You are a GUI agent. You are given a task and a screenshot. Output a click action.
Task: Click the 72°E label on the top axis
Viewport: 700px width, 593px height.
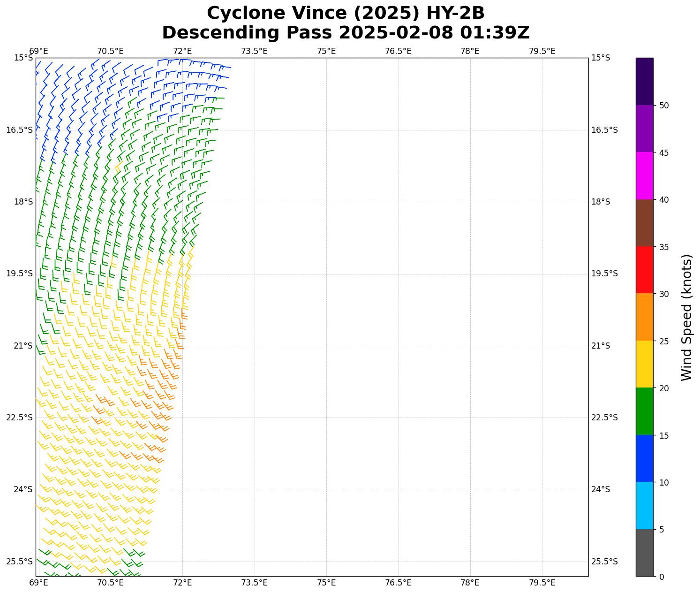pyautogui.click(x=182, y=51)
